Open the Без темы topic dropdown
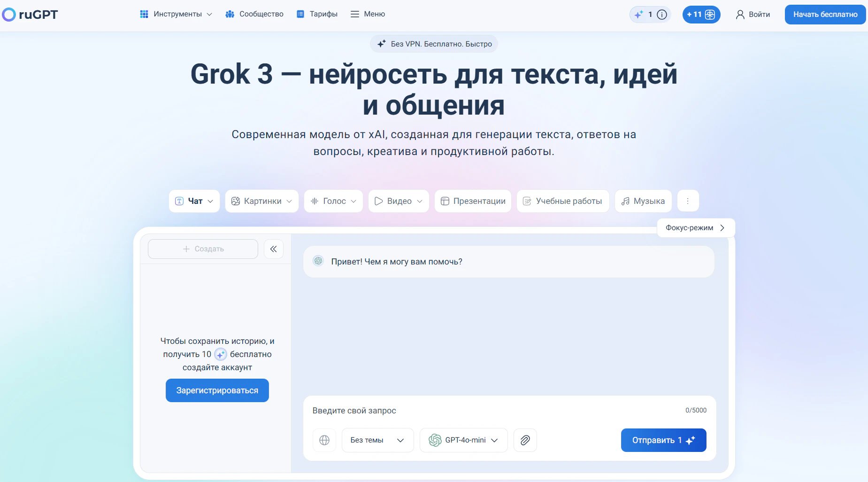868x482 pixels. [377, 440]
